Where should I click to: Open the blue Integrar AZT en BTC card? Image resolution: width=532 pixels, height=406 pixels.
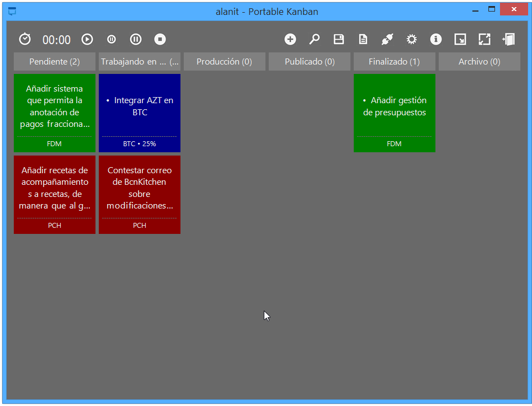click(140, 113)
